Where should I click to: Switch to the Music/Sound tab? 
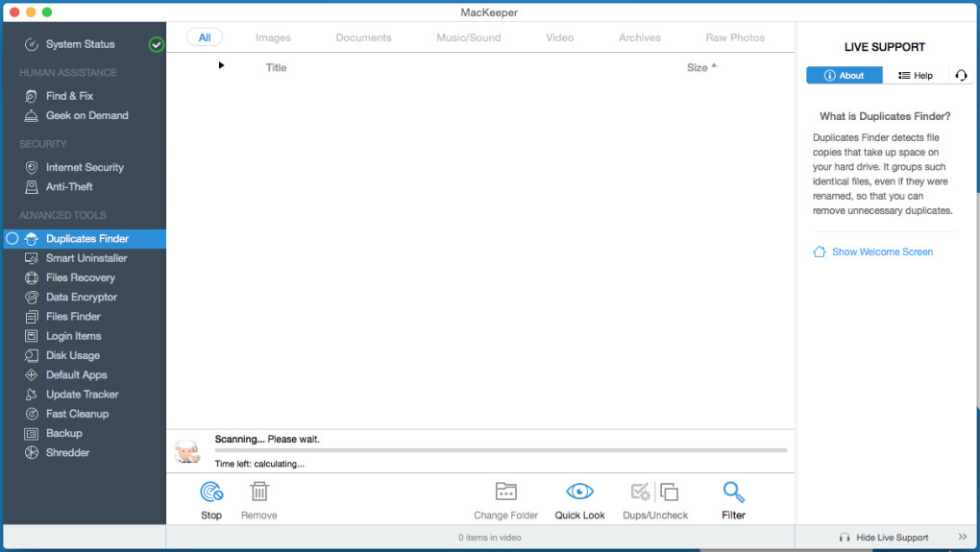point(469,37)
